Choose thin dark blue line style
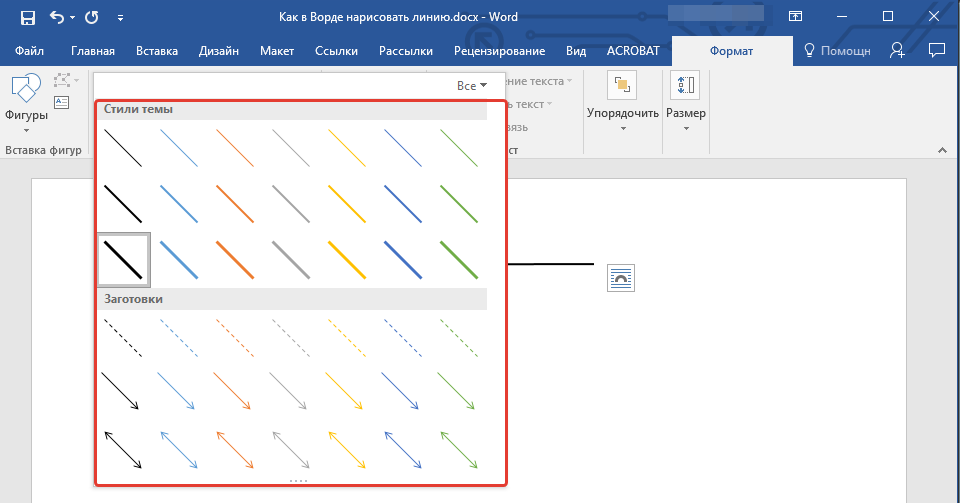The image size is (960, 503). coord(403,147)
